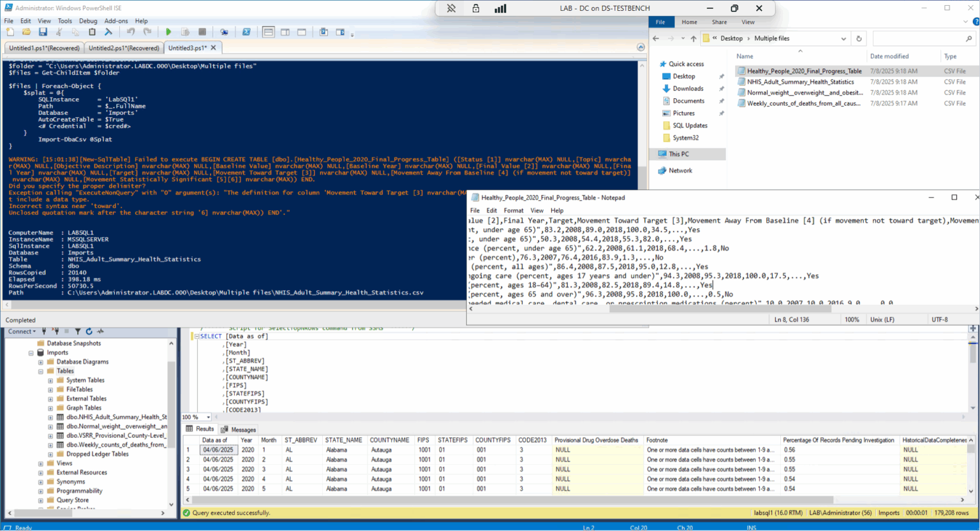Image resolution: width=980 pixels, height=531 pixels.
Task: Click the refresh button beside Explorer address bar
Action: 859,39
